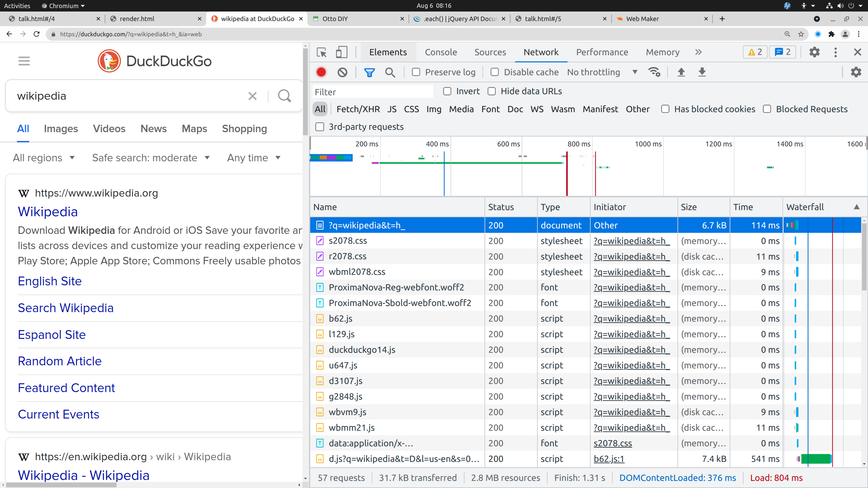Click the Import HAR file upload icon
Viewport: 868px width, 488px height.
(x=681, y=72)
